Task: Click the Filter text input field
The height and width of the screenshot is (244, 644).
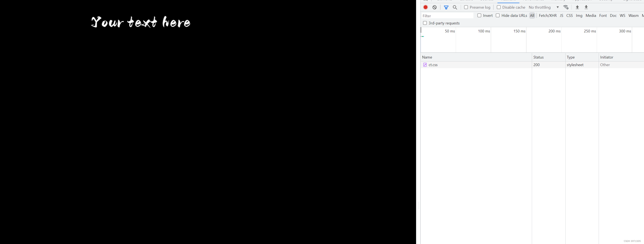Action: point(447,16)
